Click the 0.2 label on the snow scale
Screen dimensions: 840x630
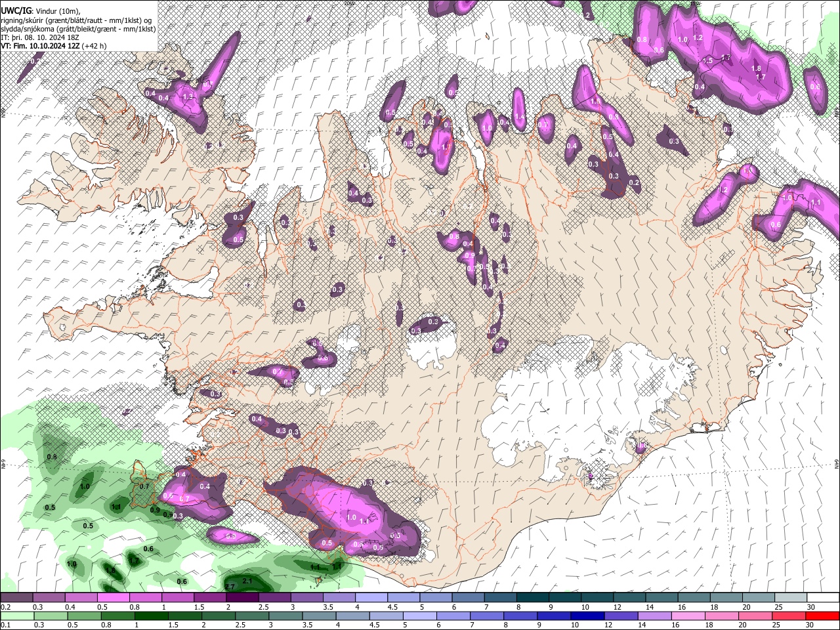coord(5,607)
